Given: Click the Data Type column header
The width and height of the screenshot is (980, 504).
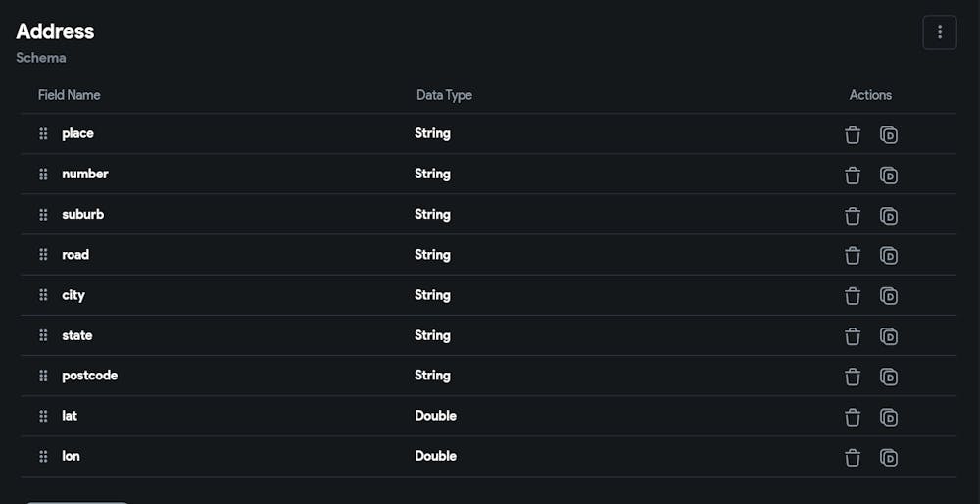Looking at the screenshot, I should (444, 95).
